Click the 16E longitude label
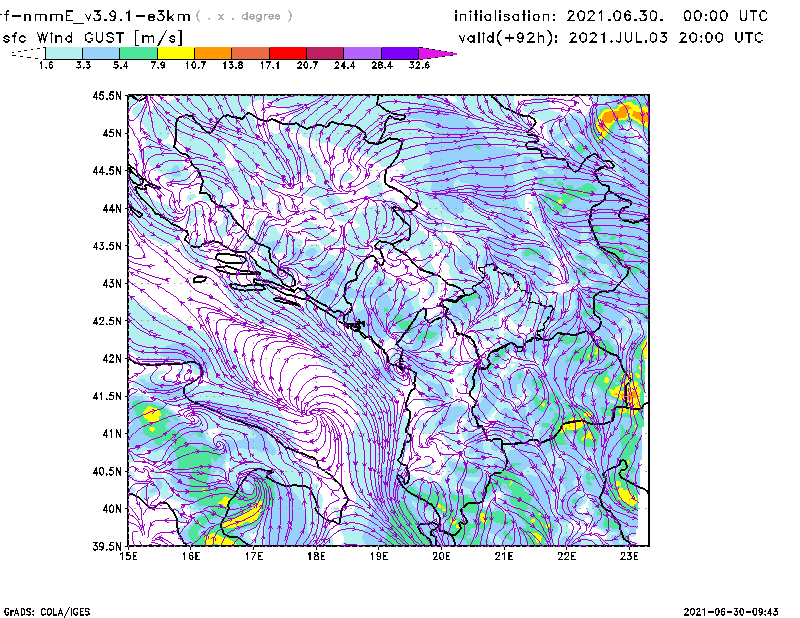 (191, 556)
